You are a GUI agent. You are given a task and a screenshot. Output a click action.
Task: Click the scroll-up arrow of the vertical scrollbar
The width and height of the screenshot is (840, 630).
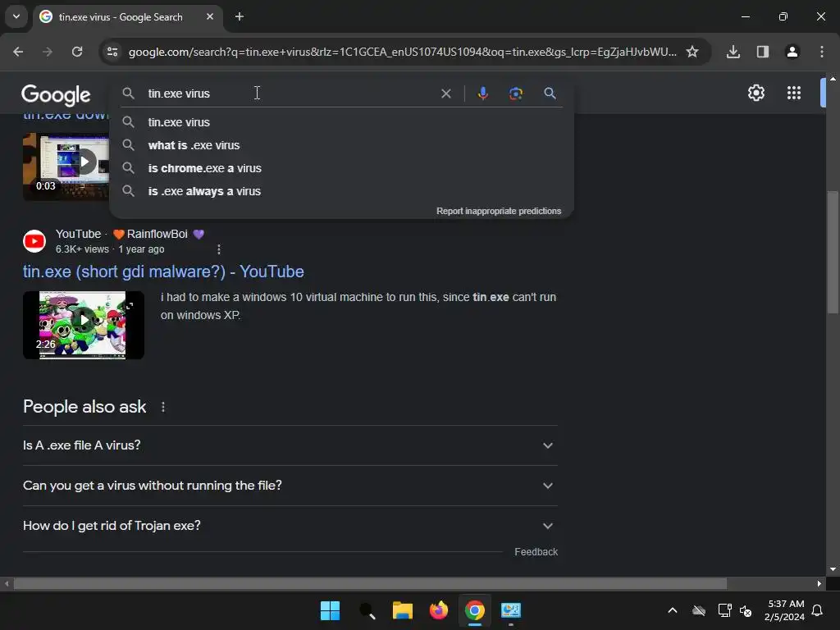coord(833,80)
